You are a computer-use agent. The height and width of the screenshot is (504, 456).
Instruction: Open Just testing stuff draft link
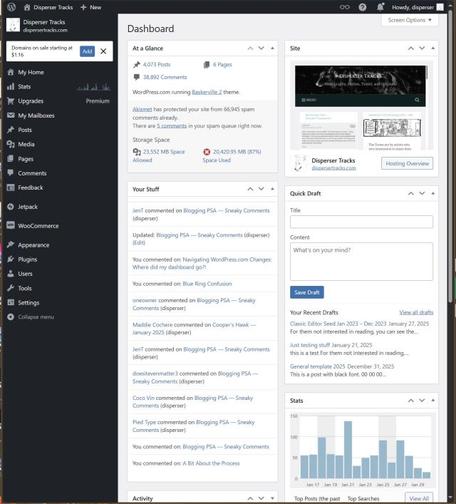pos(310,345)
